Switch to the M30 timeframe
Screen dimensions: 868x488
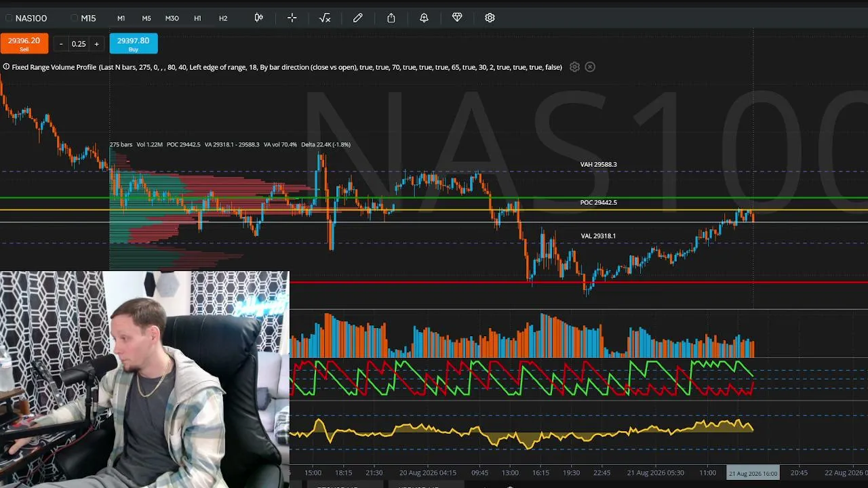[172, 18]
